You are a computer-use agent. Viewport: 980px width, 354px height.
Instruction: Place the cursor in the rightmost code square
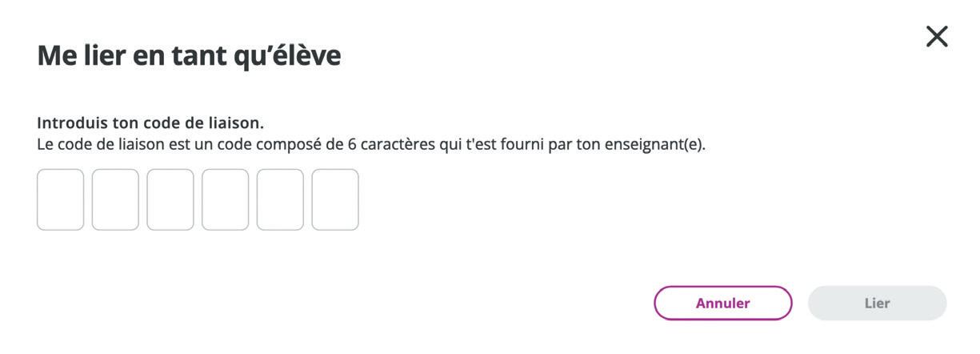tap(335, 199)
